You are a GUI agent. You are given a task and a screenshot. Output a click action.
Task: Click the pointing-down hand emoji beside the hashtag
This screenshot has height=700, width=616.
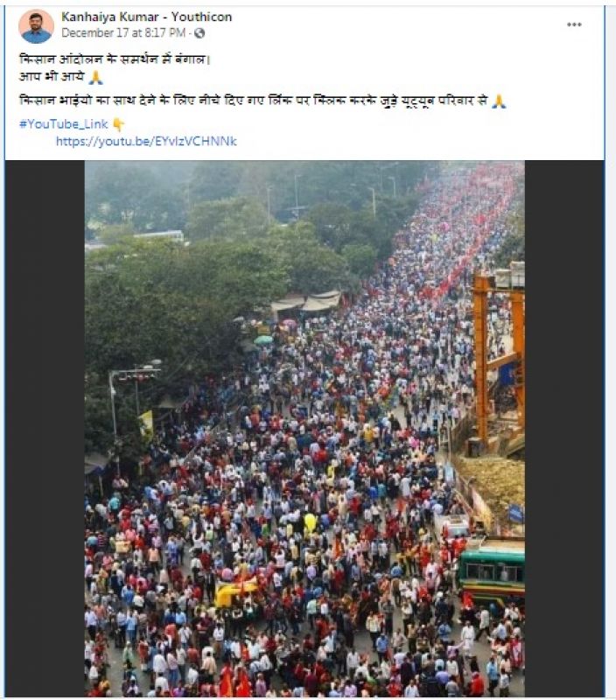coord(119,124)
